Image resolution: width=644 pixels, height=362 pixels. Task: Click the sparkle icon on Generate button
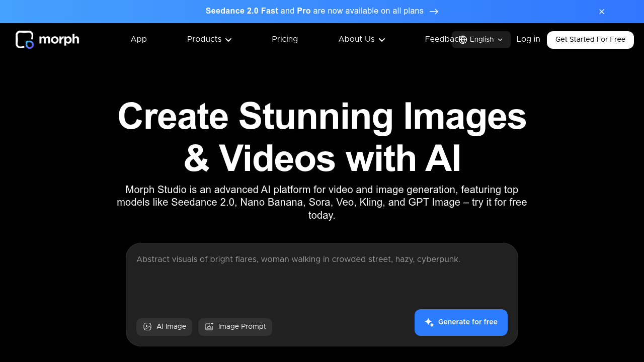click(429, 322)
